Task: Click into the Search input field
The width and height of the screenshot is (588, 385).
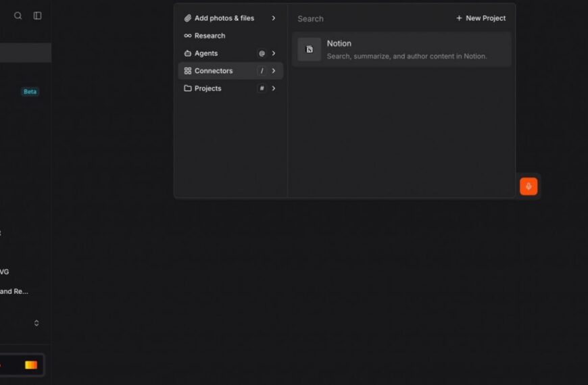Action: click(365, 19)
